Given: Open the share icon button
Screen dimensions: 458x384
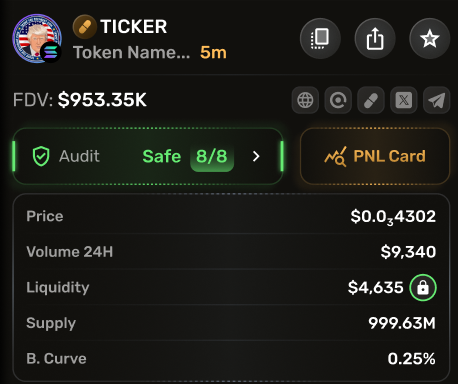Looking at the screenshot, I should [x=375, y=38].
